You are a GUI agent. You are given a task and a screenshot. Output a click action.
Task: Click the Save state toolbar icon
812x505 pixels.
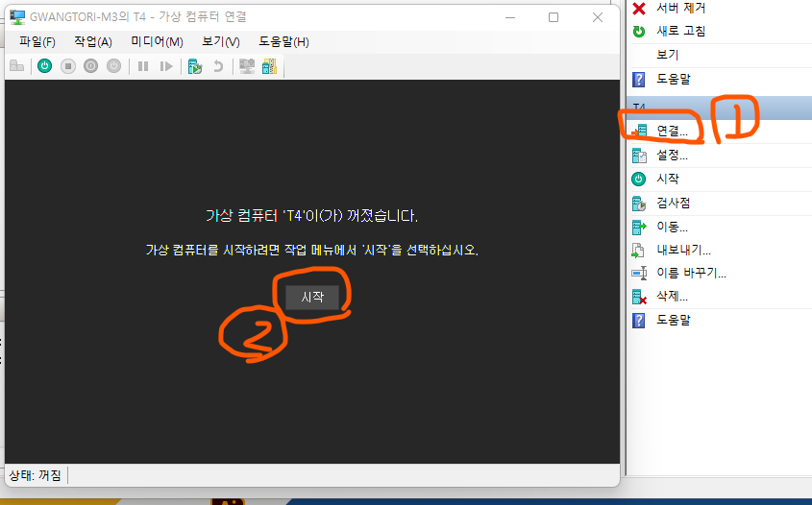click(114, 66)
